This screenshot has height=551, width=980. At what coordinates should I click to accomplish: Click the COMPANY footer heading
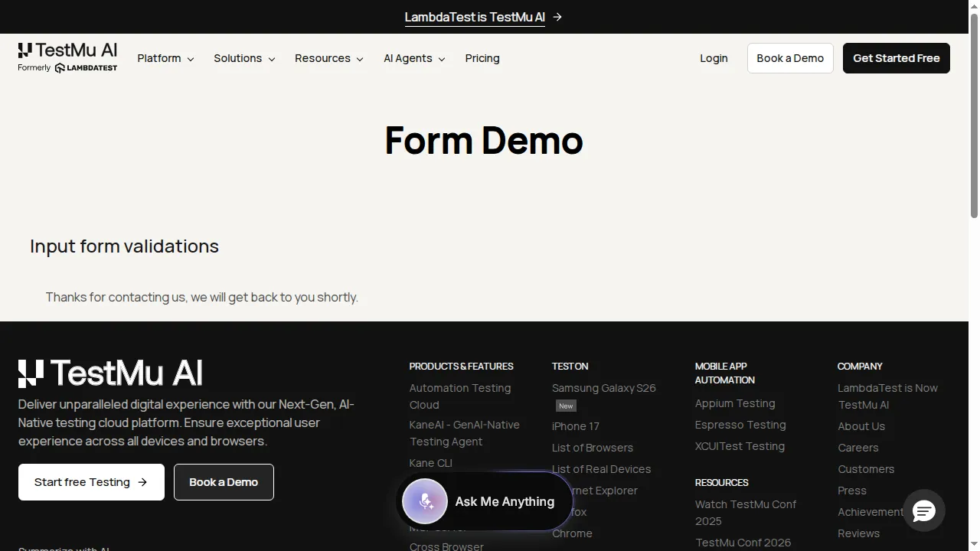coord(860,366)
